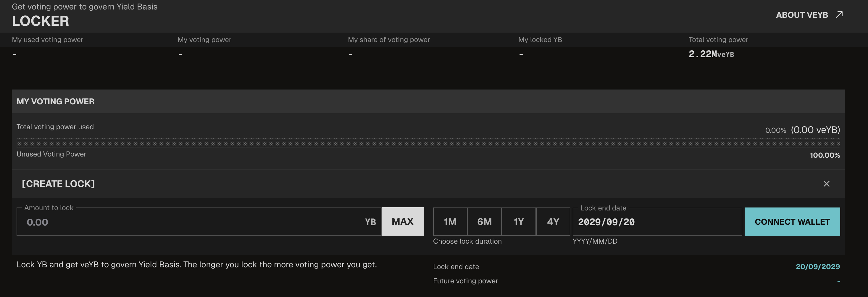Close the Create Lock panel with the X

pos(826,183)
